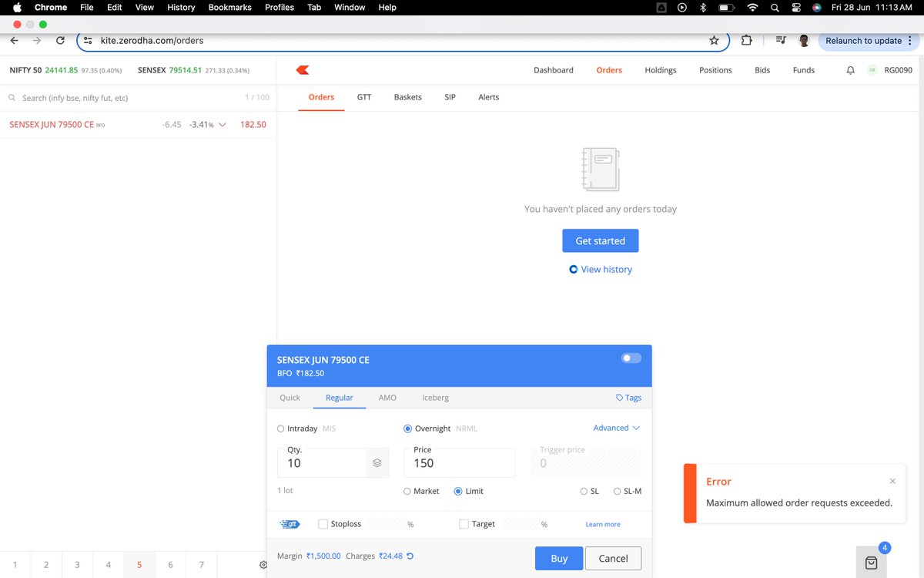Open macOS Spotlight search

[x=774, y=7]
